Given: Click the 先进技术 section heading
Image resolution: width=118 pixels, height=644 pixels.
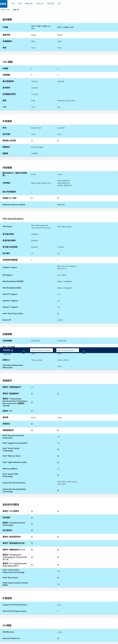Looking at the screenshot, I should [7, 381].
